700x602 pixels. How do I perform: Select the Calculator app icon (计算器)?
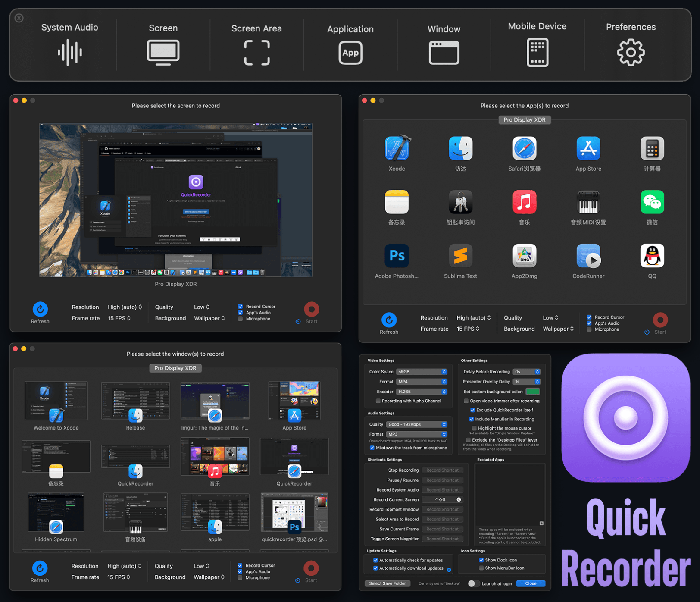coord(652,149)
